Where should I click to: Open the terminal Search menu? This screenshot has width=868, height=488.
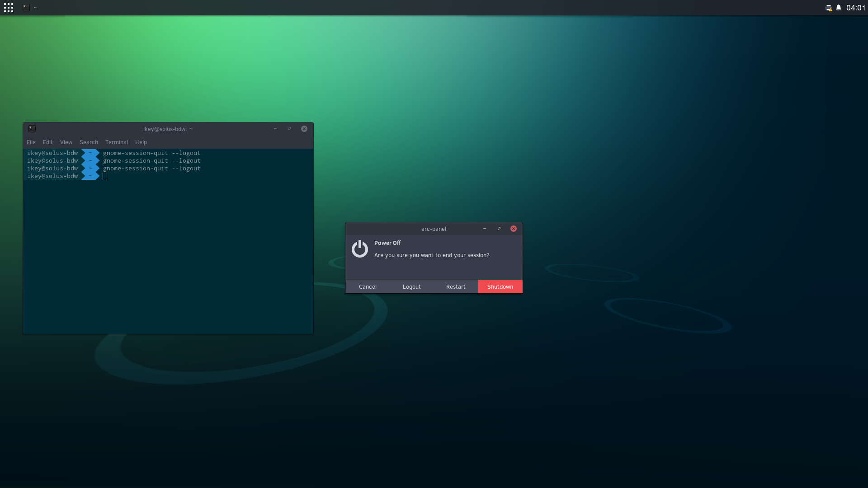point(89,142)
